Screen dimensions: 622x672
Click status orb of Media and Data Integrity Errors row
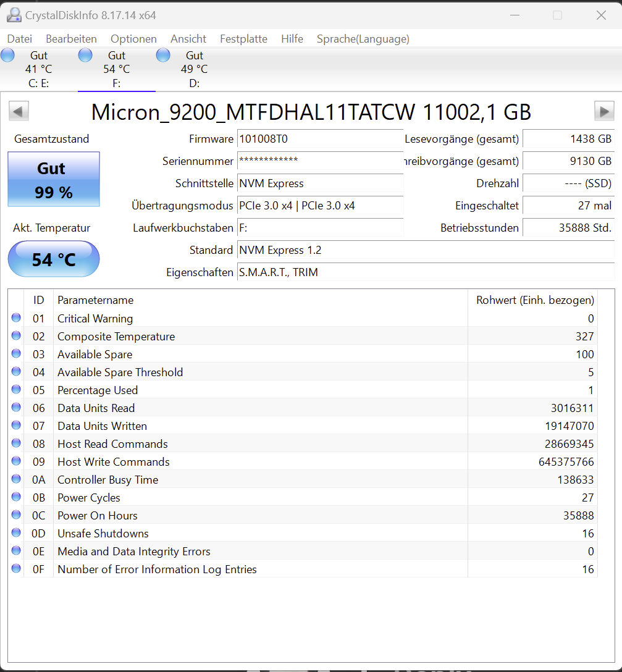[x=16, y=550]
